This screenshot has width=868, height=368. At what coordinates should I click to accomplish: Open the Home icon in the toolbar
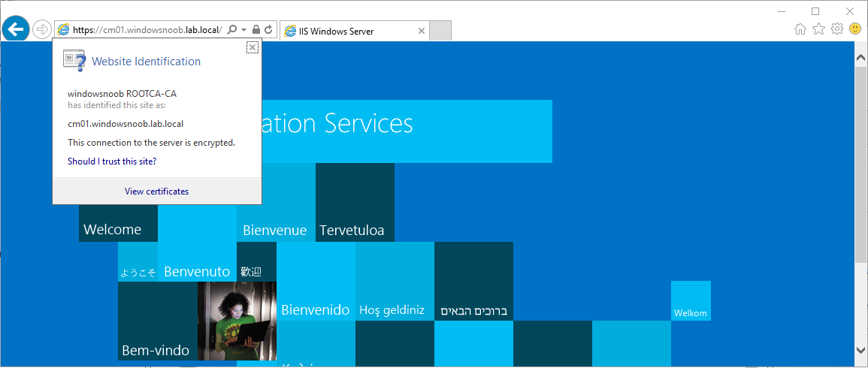(800, 29)
